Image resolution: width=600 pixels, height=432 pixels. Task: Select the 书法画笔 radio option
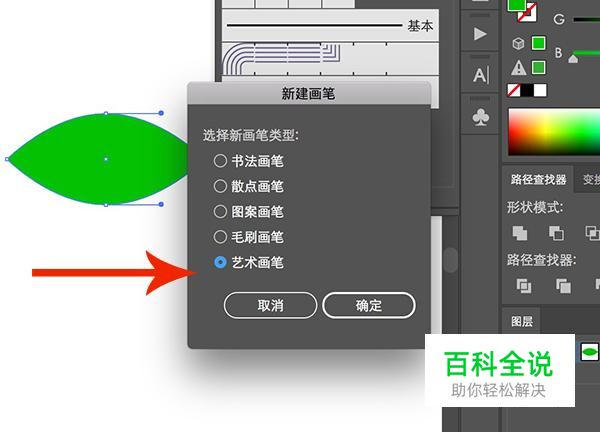[249, 161]
